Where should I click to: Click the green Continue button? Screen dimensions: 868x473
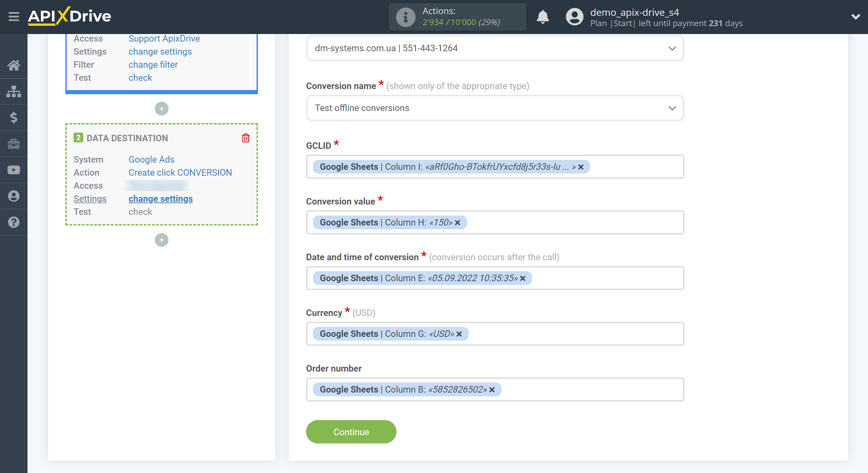(x=351, y=432)
